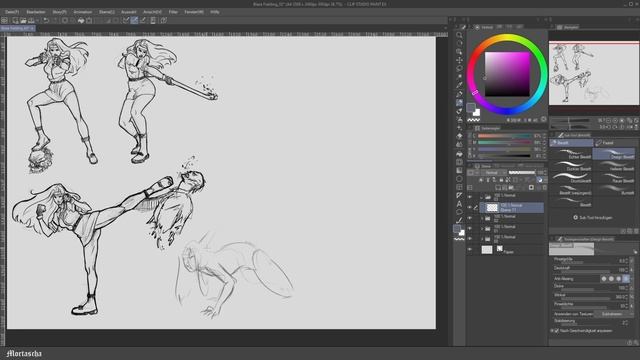
Task: Open the Datei menu
Action: click(11, 12)
